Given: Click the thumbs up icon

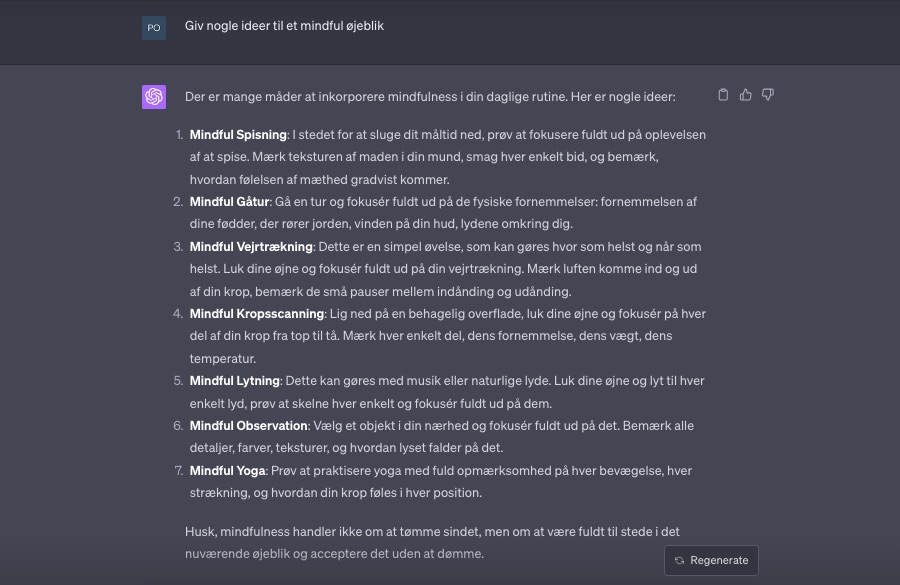Looking at the screenshot, I should coord(746,95).
